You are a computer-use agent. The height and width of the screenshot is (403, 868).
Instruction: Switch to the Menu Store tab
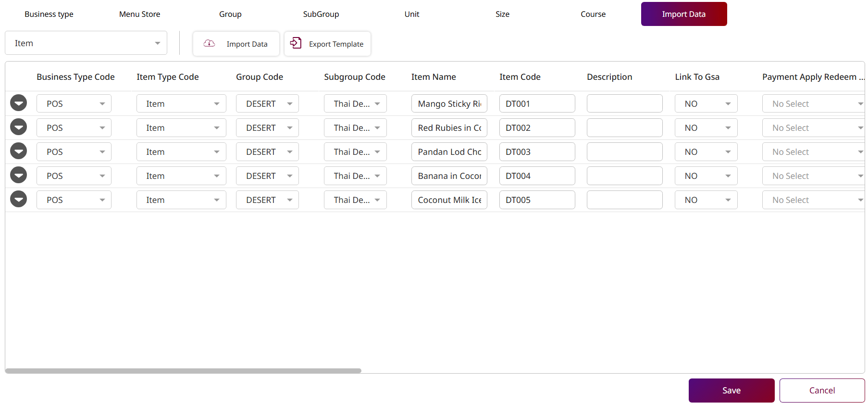pos(139,14)
